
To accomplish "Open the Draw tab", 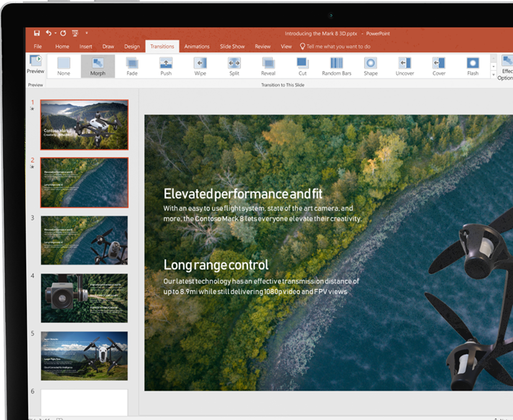I will pos(108,47).
